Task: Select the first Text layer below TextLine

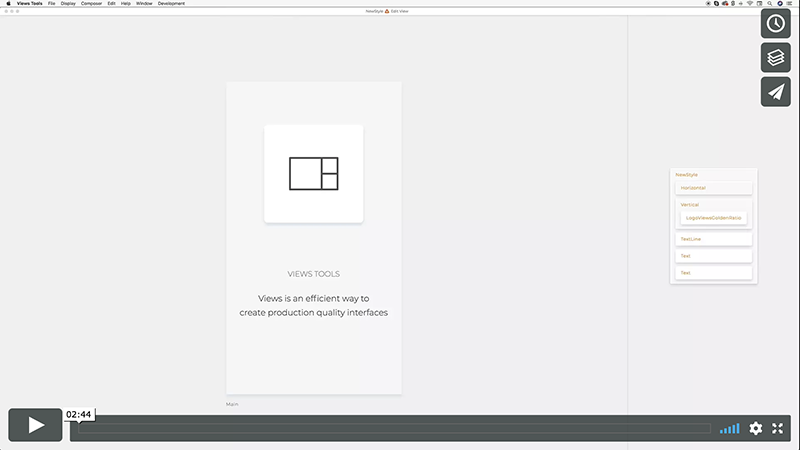Action: coord(713,256)
